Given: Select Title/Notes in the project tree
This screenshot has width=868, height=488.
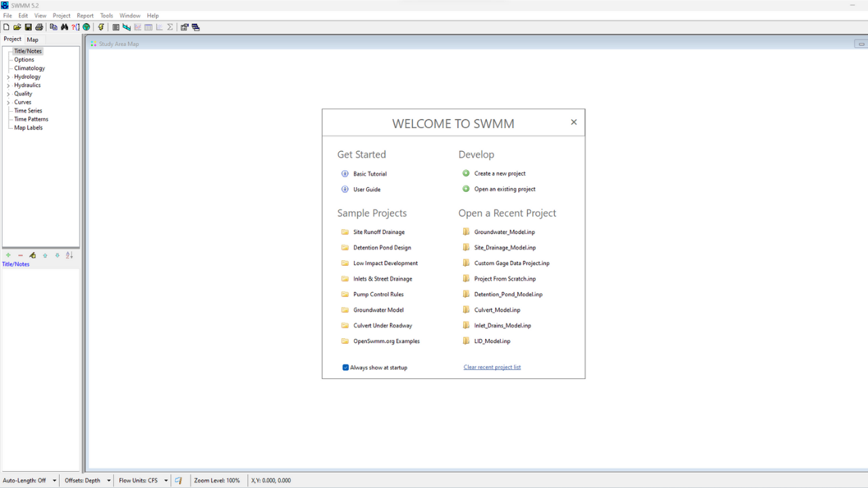Looking at the screenshot, I should (x=27, y=51).
